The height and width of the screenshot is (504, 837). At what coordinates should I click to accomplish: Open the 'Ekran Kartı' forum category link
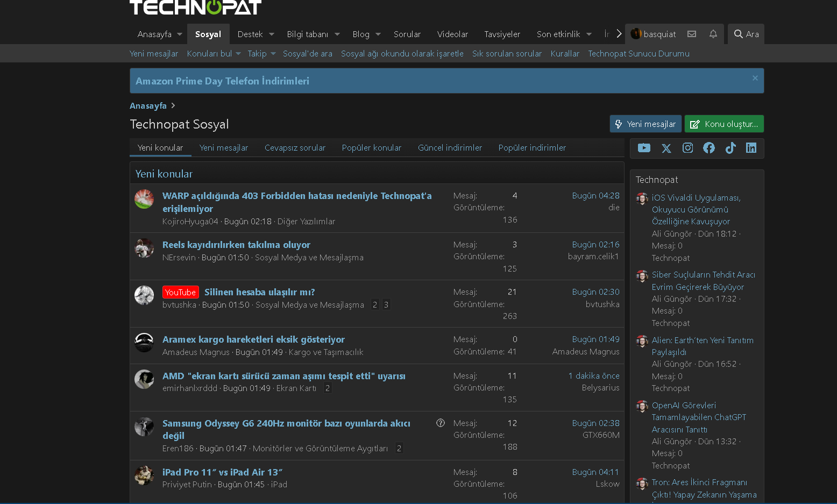[x=296, y=388]
